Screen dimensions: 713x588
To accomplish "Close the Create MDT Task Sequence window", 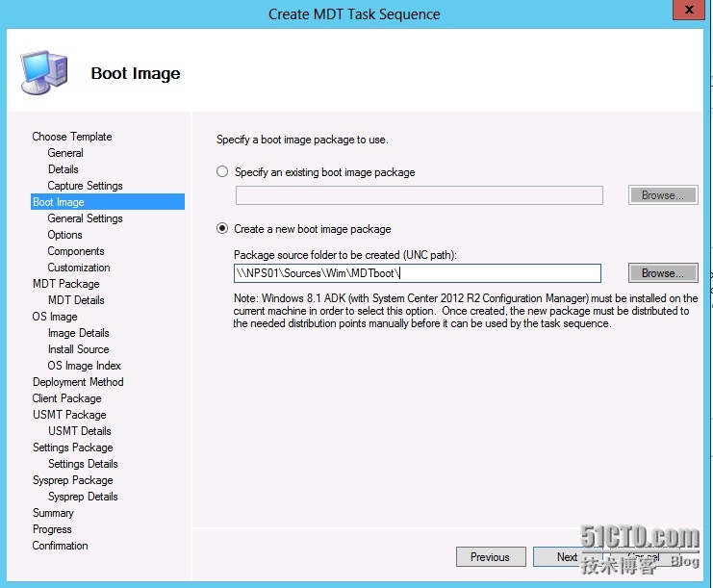I will (688, 9).
